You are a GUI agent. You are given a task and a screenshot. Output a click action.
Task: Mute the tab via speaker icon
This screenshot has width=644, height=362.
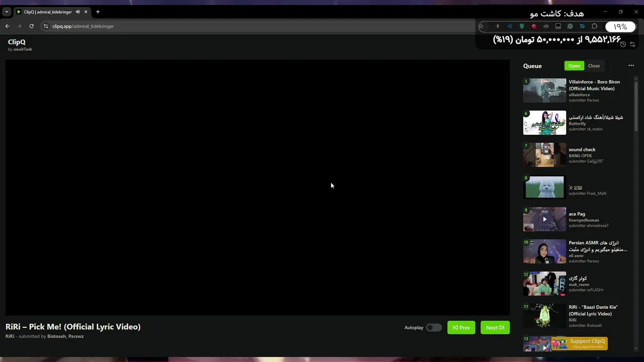coord(77,12)
